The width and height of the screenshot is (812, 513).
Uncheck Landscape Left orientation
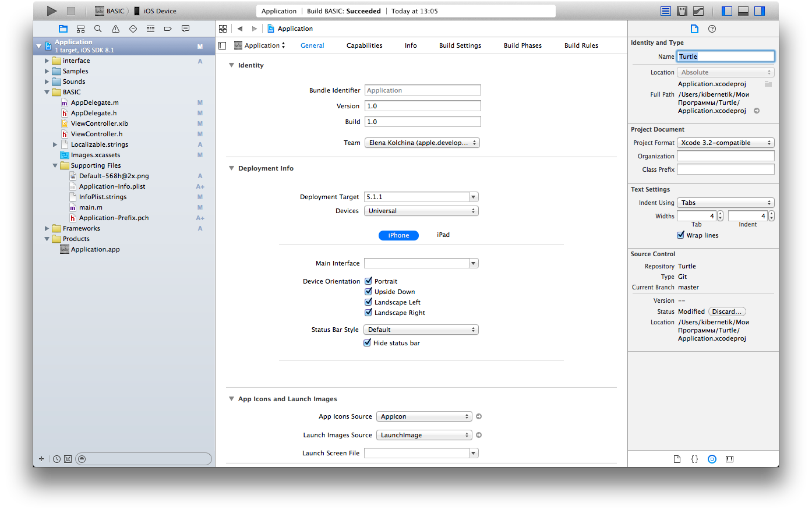click(x=368, y=302)
